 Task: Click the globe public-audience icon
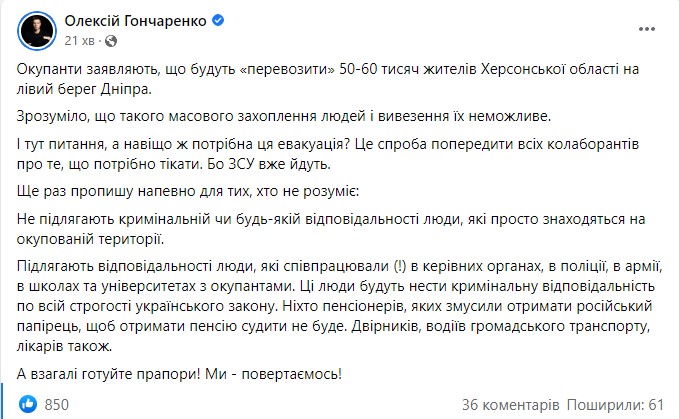(x=110, y=40)
